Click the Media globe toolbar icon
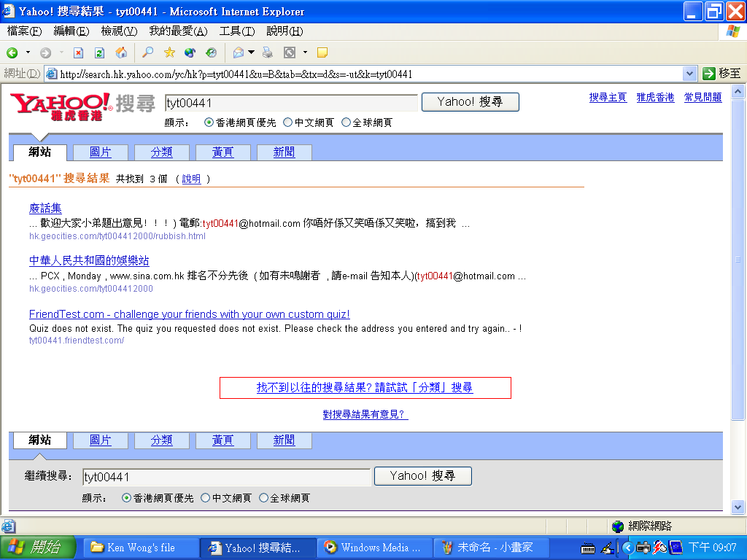The width and height of the screenshot is (747, 560). pos(190,52)
